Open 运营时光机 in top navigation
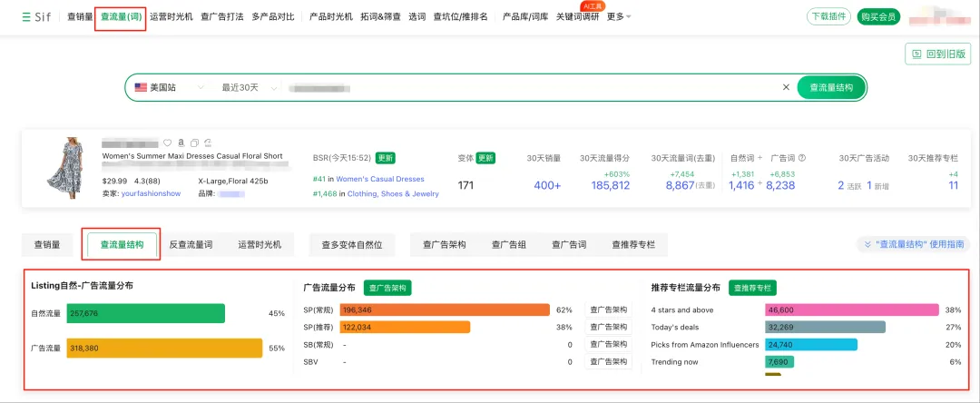 click(x=171, y=17)
